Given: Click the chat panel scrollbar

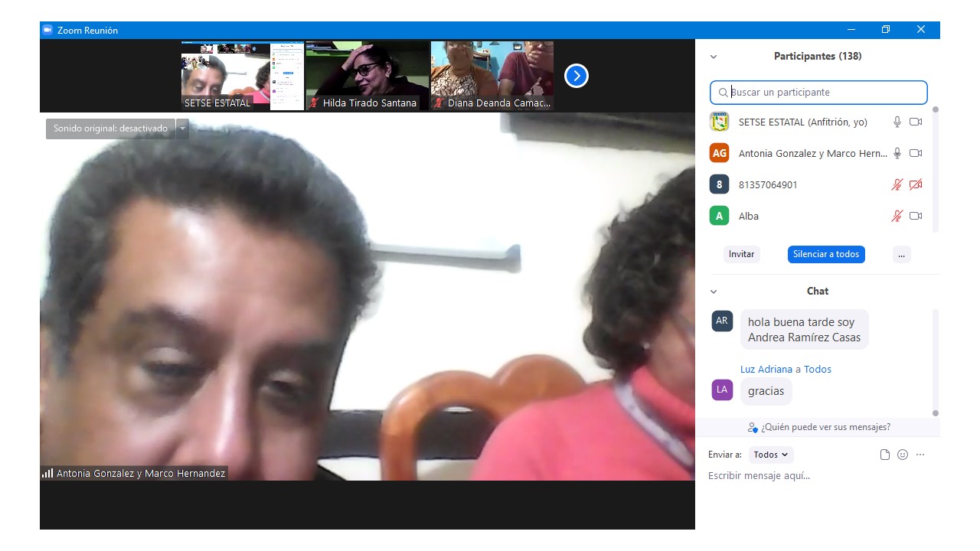Looking at the screenshot, I should 935,361.
